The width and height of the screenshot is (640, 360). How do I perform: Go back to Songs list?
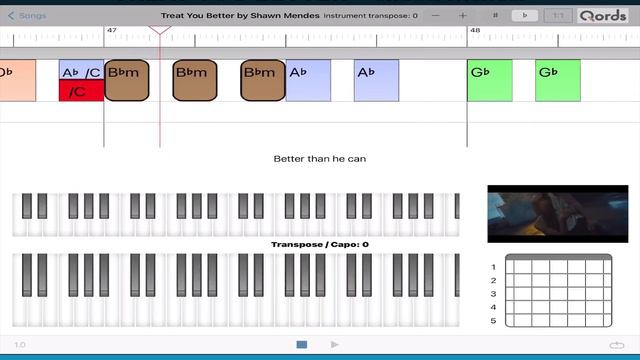[x=27, y=16]
